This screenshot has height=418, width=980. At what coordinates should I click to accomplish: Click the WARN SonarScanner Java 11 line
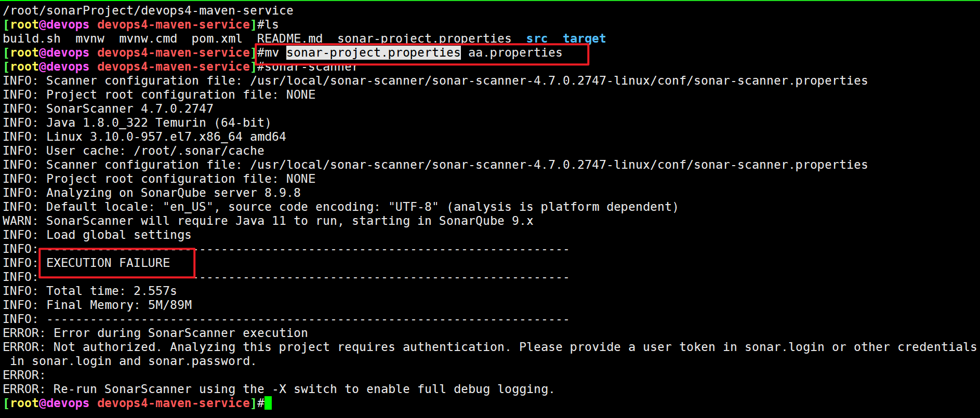pyautogui.click(x=268, y=221)
